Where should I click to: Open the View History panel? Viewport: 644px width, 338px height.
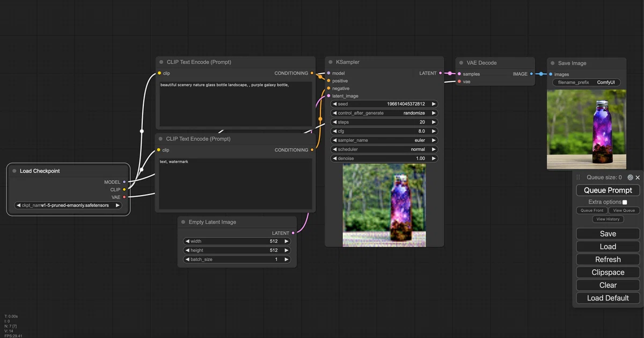tap(608, 219)
